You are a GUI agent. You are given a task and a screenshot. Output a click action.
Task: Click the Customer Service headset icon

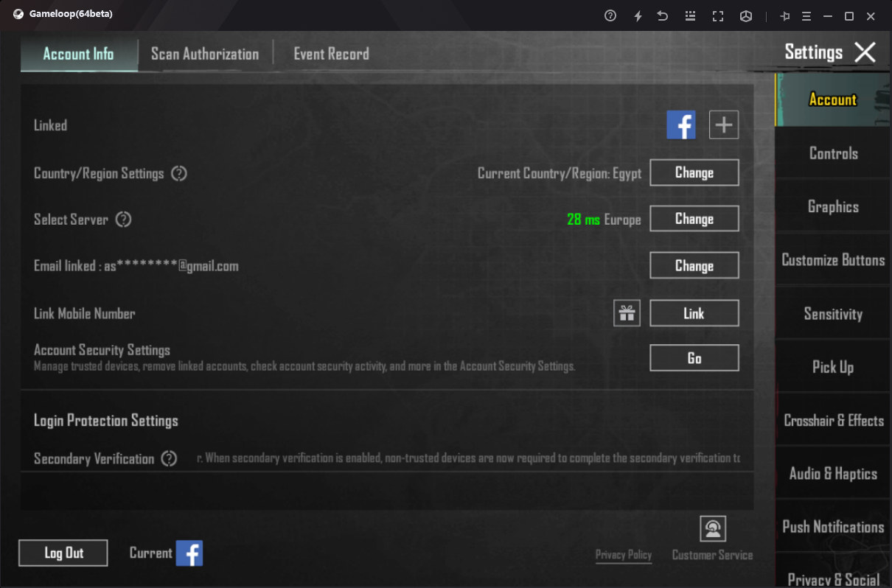click(712, 528)
